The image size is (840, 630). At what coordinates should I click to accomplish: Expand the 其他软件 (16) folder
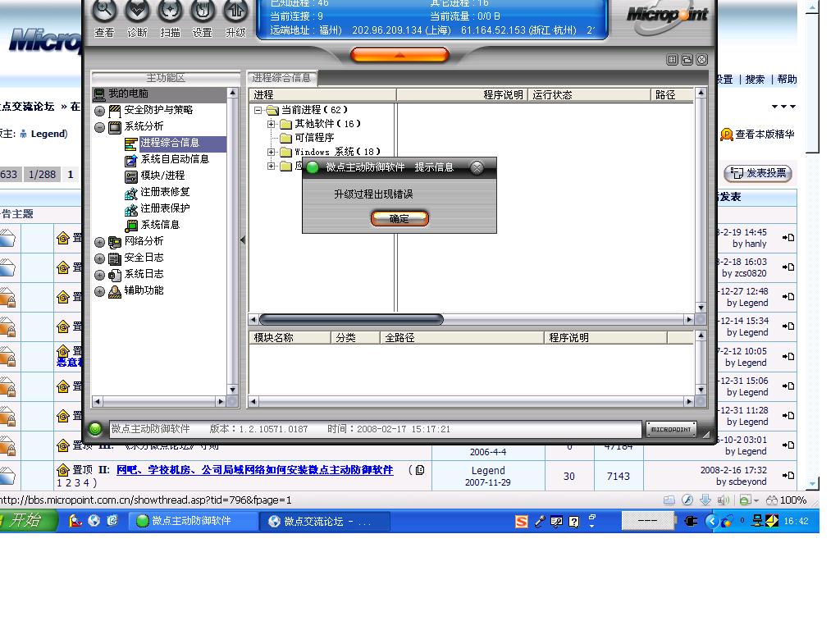point(272,125)
